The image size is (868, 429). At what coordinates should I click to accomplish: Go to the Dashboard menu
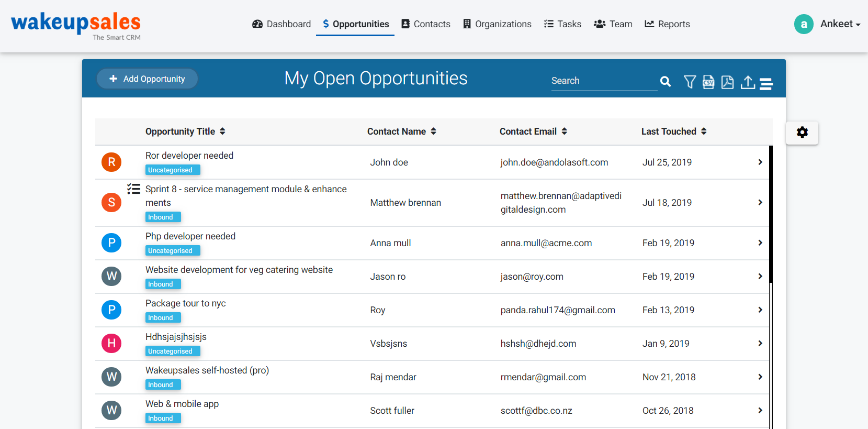[281, 24]
